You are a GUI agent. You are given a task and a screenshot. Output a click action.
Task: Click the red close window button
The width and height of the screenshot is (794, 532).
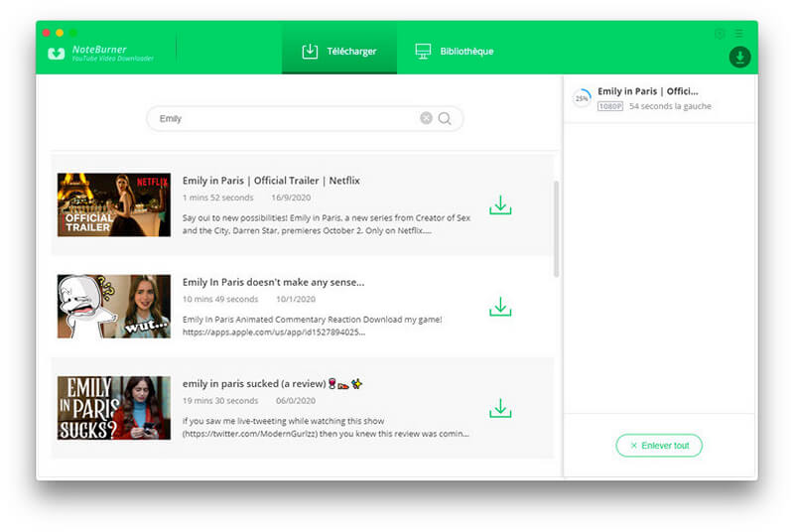coord(46,33)
